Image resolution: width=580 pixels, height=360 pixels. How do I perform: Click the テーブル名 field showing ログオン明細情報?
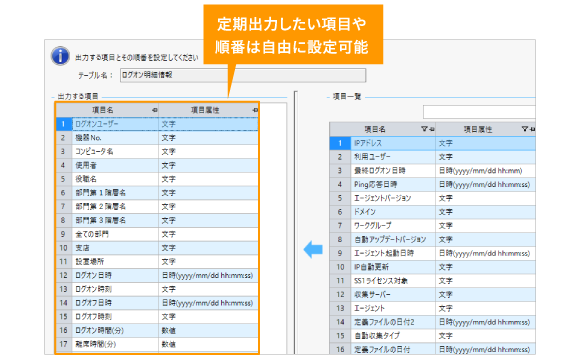pos(243,75)
